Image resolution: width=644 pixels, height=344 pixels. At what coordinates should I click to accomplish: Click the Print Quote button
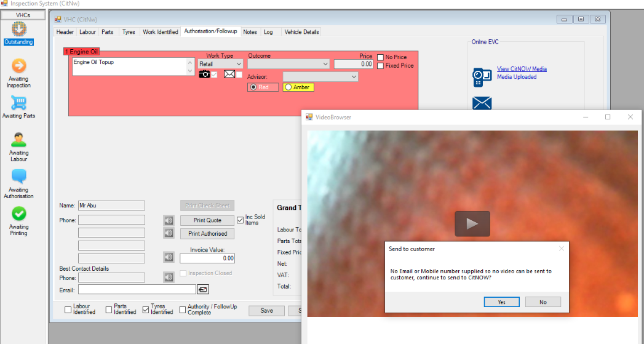(207, 220)
